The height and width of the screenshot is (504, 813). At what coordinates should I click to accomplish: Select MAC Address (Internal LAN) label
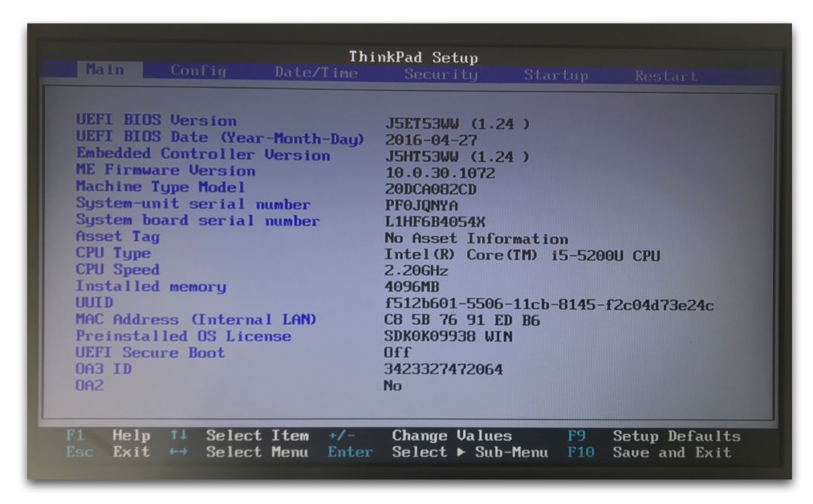(x=196, y=319)
